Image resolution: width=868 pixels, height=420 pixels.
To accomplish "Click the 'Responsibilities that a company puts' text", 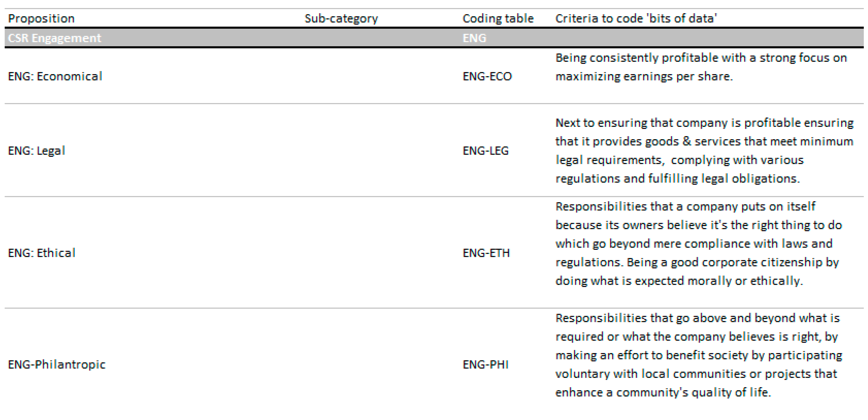I will (x=685, y=206).
